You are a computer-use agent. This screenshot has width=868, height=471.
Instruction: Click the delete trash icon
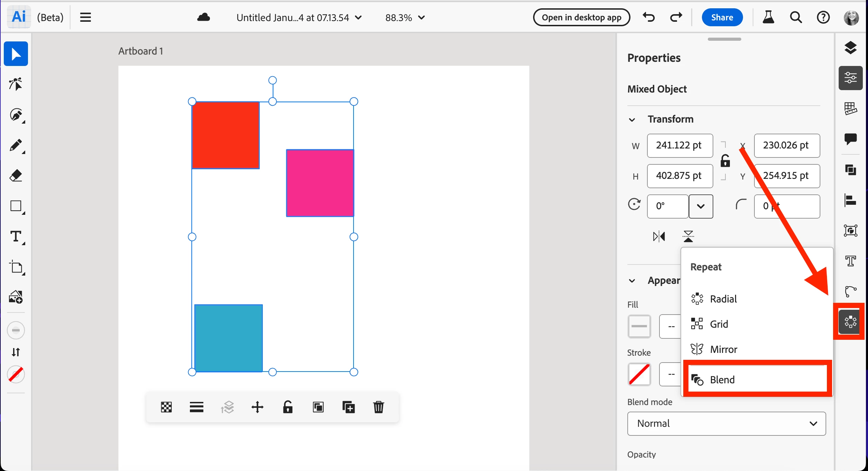[x=378, y=407]
